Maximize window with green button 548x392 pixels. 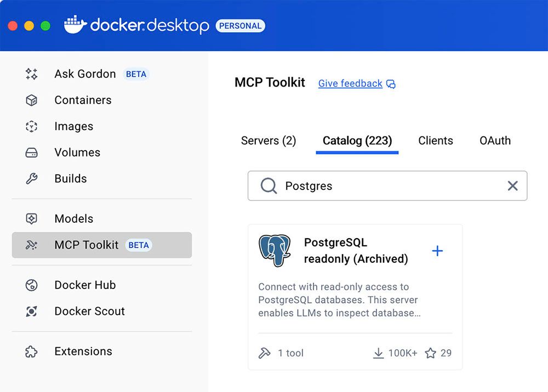[x=45, y=26]
